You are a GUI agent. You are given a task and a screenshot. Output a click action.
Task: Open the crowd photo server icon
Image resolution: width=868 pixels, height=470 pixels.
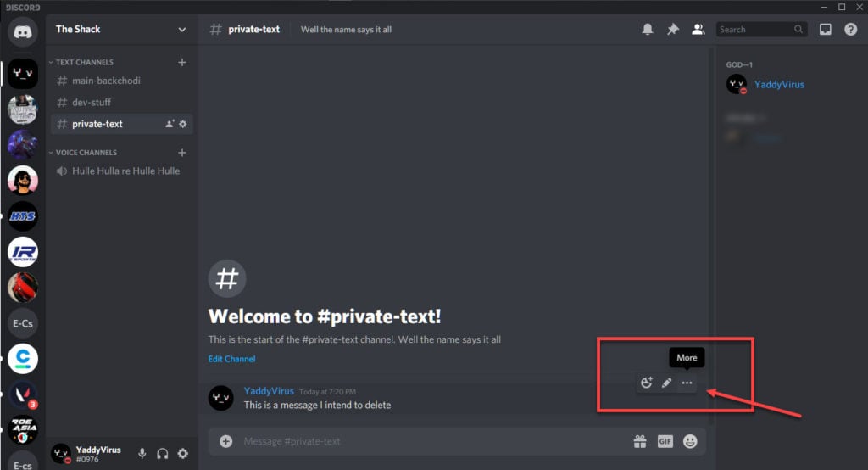pyautogui.click(x=23, y=109)
